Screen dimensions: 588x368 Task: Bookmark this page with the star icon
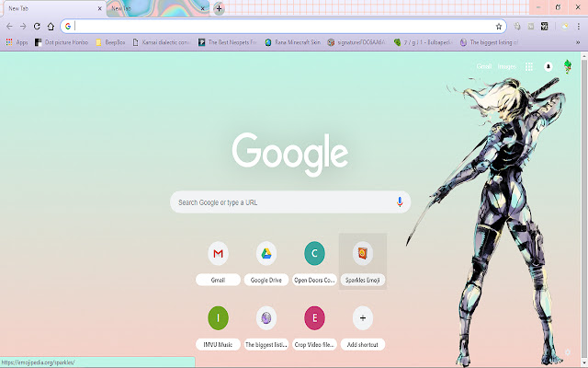coord(498,27)
